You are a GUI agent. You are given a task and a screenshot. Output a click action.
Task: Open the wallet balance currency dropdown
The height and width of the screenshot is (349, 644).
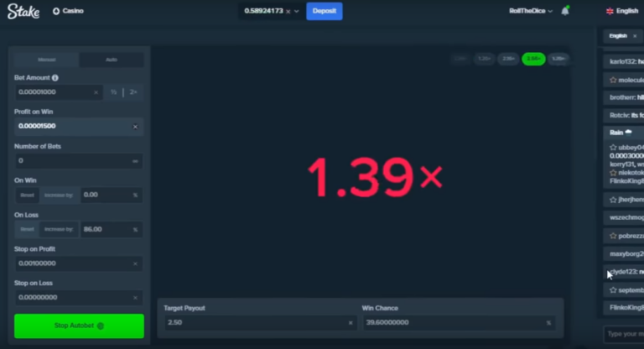click(297, 11)
